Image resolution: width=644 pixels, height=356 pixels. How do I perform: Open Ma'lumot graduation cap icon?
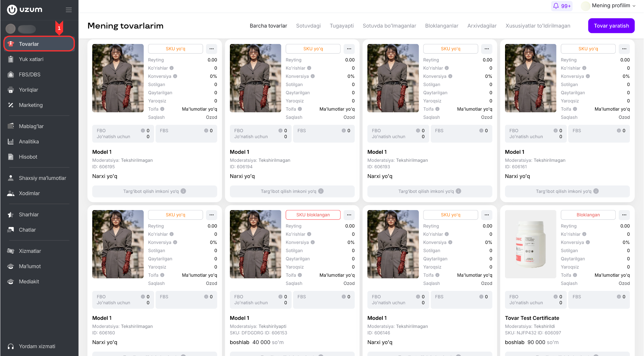pos(11,266)
